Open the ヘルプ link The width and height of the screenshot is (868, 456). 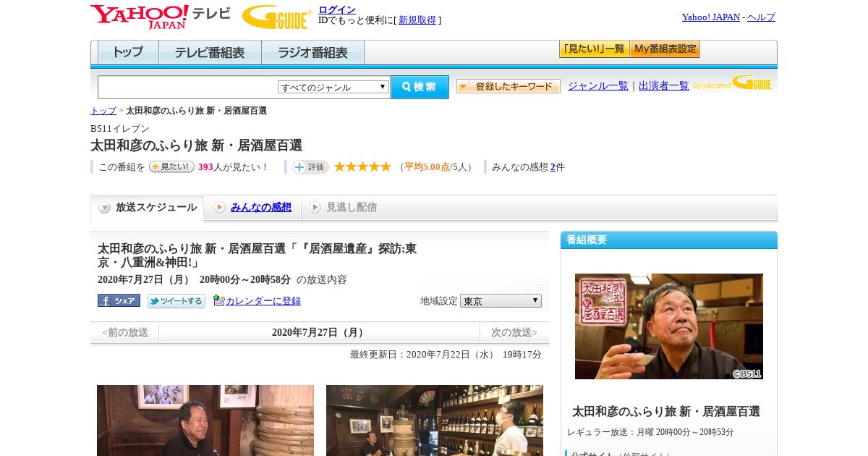[x=761, y=17]
